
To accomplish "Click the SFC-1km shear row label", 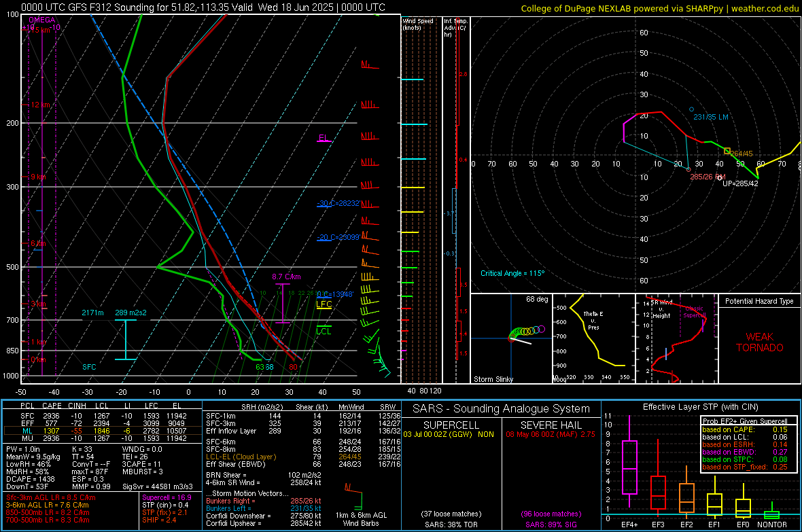I will (x=220, y=416).
